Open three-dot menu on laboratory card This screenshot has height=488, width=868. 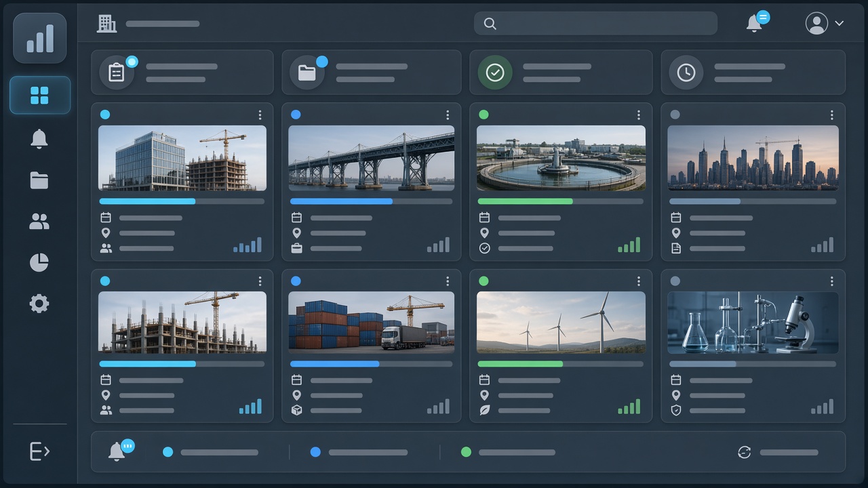[832, 281]
